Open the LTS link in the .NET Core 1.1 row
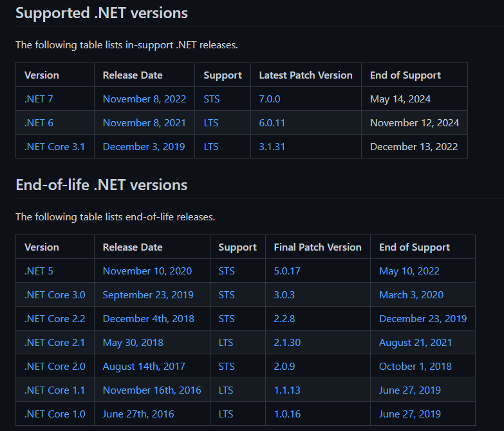The width and height of the screenshot is (504, 431). click(x=226, y=390)
